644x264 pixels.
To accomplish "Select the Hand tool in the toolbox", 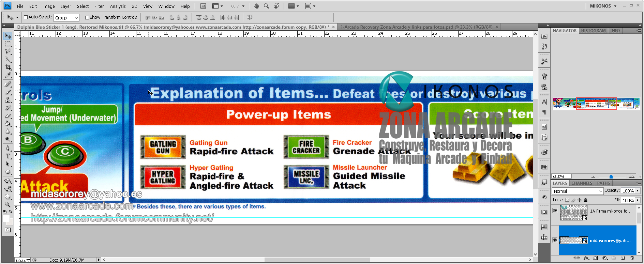I will point(8,197).
